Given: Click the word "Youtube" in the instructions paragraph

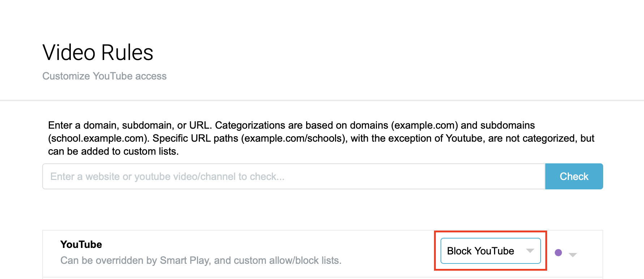Looking at the screenshot, I should [x=464, y=138].
